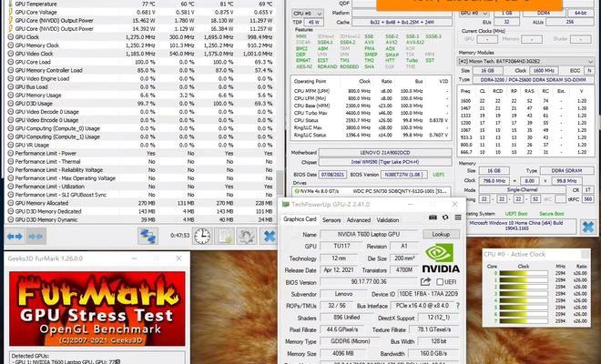601x364 pixels.
Task: Click Chipset field Intel WM590
Action: click(x=385, y=162)
